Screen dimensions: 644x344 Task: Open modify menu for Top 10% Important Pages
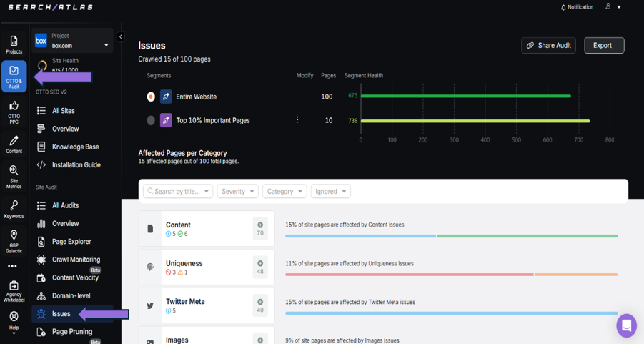[x=297, y=120]
